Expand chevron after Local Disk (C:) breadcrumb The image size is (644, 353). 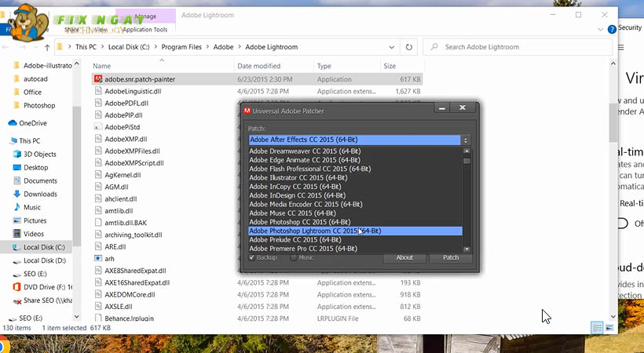(156, 47)
